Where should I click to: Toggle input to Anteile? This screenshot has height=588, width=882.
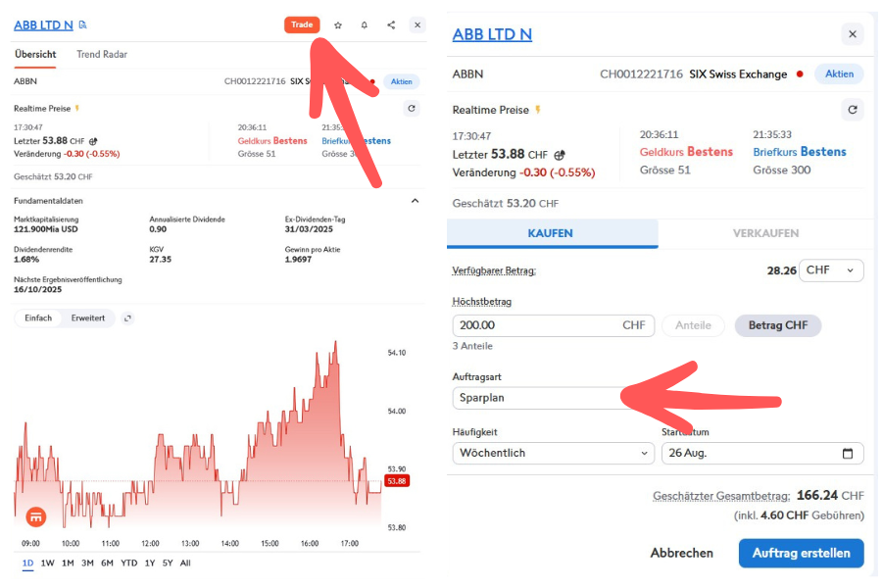tap(693, 325)
